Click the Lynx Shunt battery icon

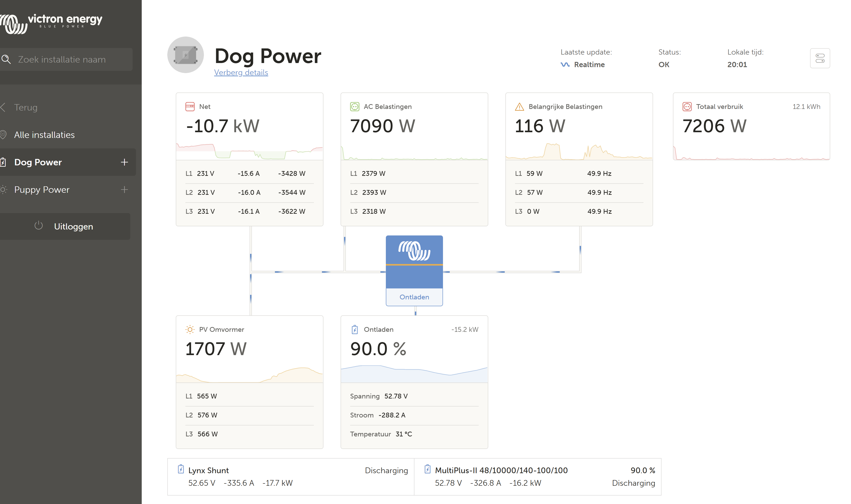click(181, 469)
